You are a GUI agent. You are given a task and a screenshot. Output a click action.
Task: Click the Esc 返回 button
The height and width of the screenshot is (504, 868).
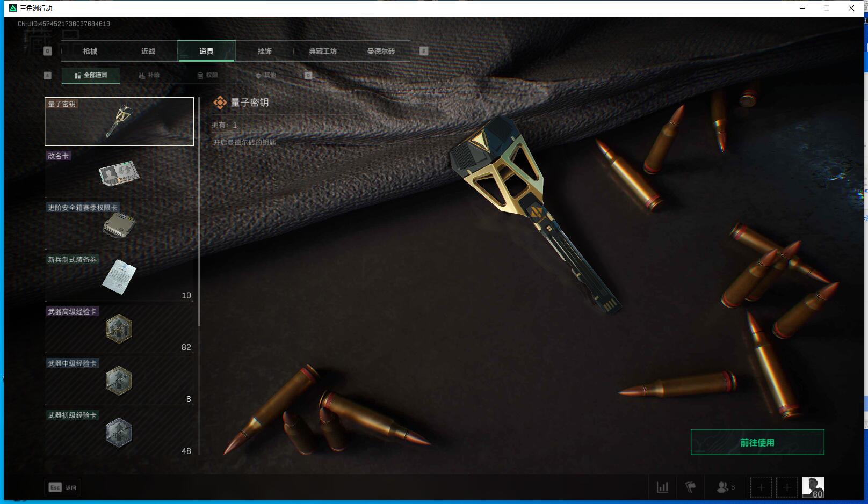coord(62,487)
